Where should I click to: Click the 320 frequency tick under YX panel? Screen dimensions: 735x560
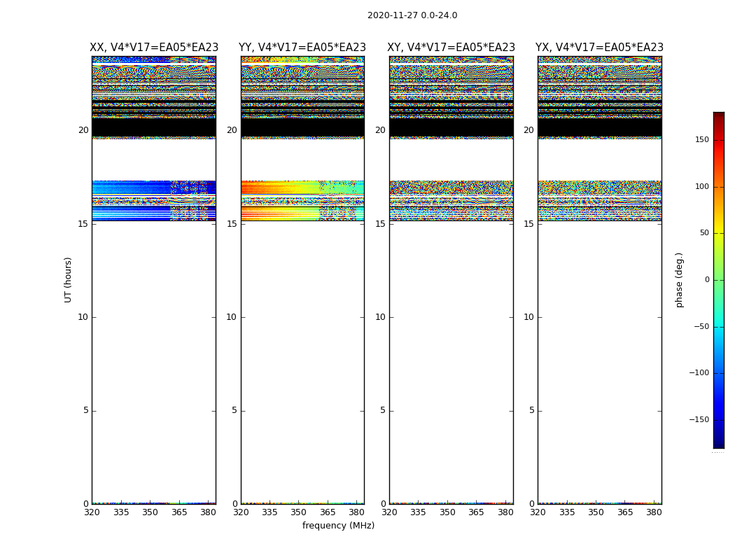(x=538, y=512)
